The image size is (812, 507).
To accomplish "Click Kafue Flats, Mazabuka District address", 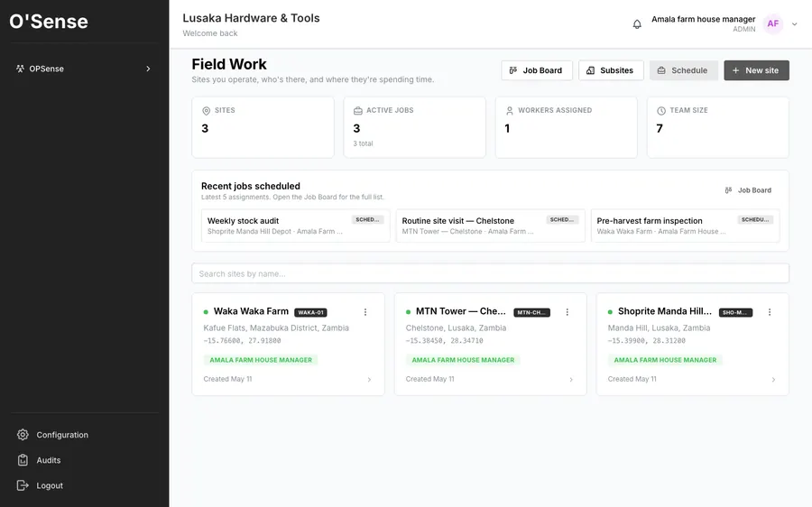I will pyautogui.click(x=276, y=327).
